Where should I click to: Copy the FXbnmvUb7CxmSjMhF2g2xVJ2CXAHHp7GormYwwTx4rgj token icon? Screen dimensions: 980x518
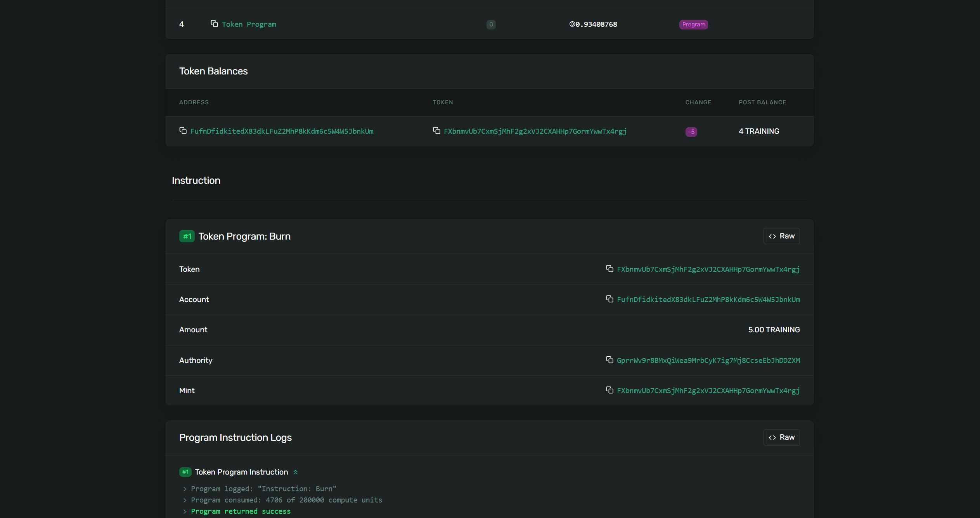click(x=436, y=130)
